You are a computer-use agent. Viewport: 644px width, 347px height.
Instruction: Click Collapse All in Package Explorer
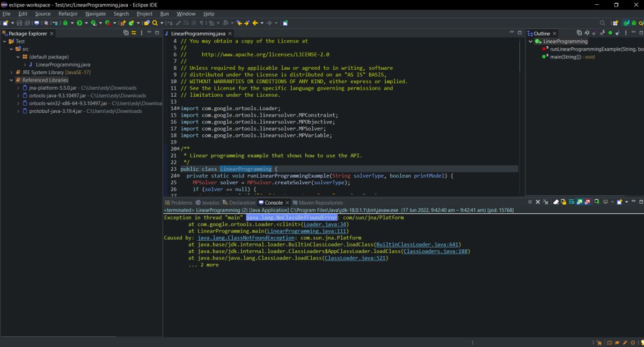pyautogui.click(x=126, y=33)
